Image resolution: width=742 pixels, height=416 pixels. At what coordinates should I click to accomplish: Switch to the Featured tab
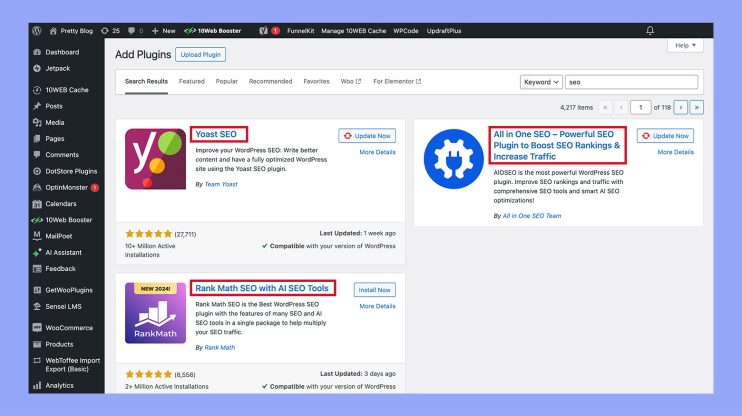(192, 81)
